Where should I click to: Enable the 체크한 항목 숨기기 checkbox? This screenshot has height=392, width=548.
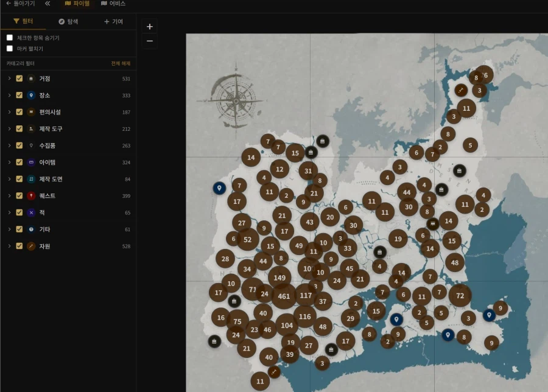[10, 38]
